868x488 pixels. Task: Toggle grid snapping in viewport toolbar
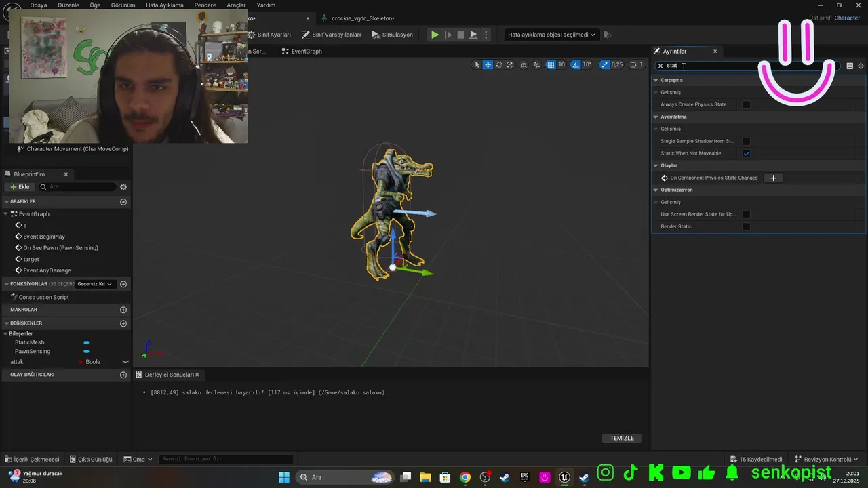click(551, 65)
